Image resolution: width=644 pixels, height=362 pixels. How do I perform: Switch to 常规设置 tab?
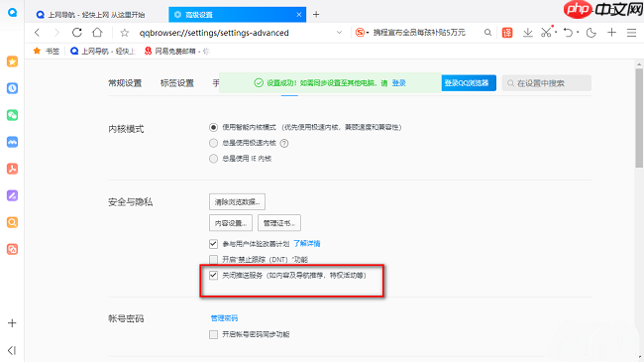click(125, 83)
